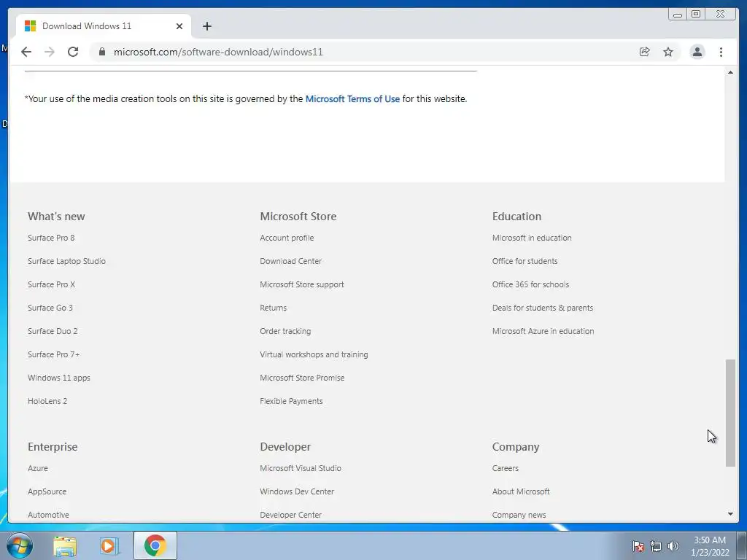
Task: Click the scrollbar down arrow
Action: point(730,514)
